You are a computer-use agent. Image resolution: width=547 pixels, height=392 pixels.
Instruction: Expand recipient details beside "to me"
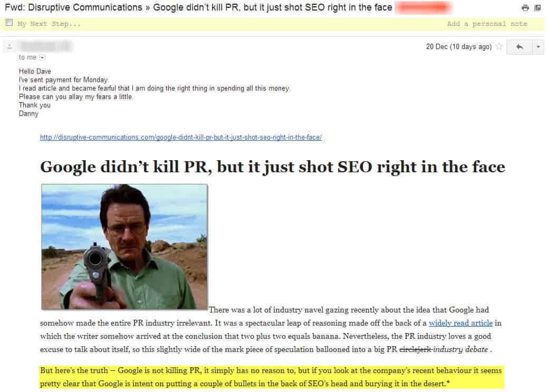(x=42, y=57)
